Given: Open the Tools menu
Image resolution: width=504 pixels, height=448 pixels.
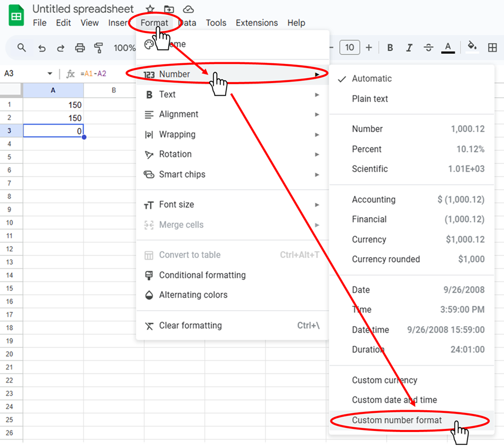Looking at the screenshot, I should click(x=216, y=23).
